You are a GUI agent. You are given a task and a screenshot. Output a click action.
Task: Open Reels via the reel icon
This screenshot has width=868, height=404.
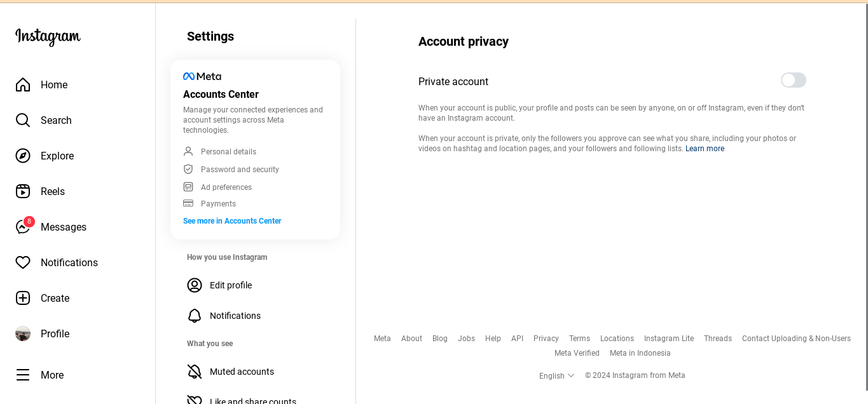coord(23,191)
